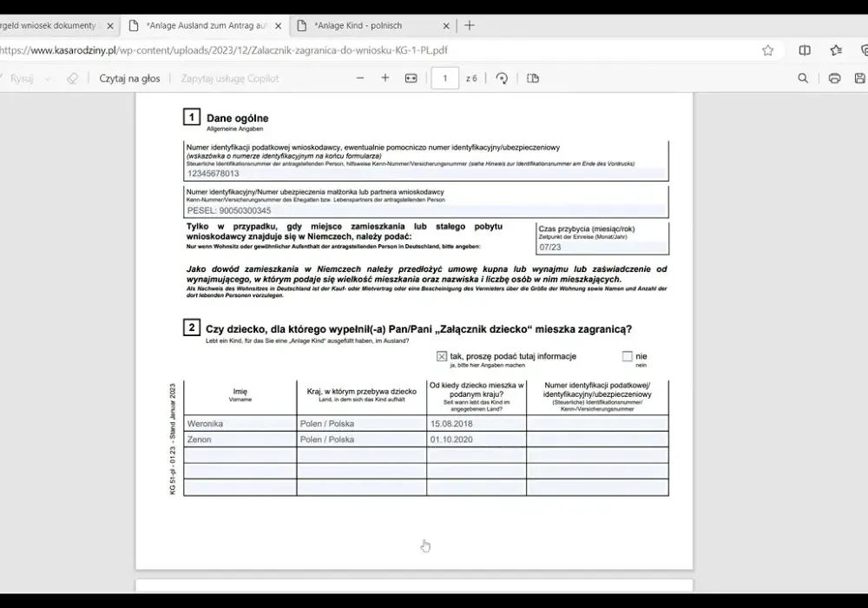This screenshot has width=868, height=608.
Task: Close the 'Anlage Kind - polnisch' tab
Action: (445, 25)
